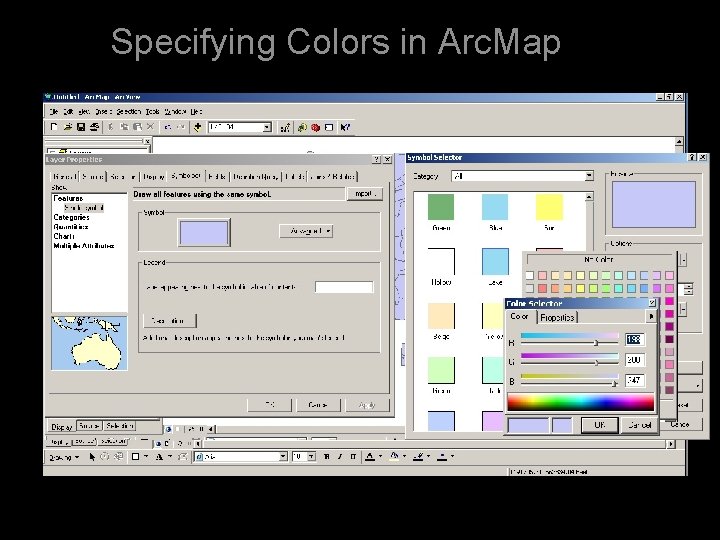
Task: Click Cancel in the Color Selector
Action: (x=640, y=425)
